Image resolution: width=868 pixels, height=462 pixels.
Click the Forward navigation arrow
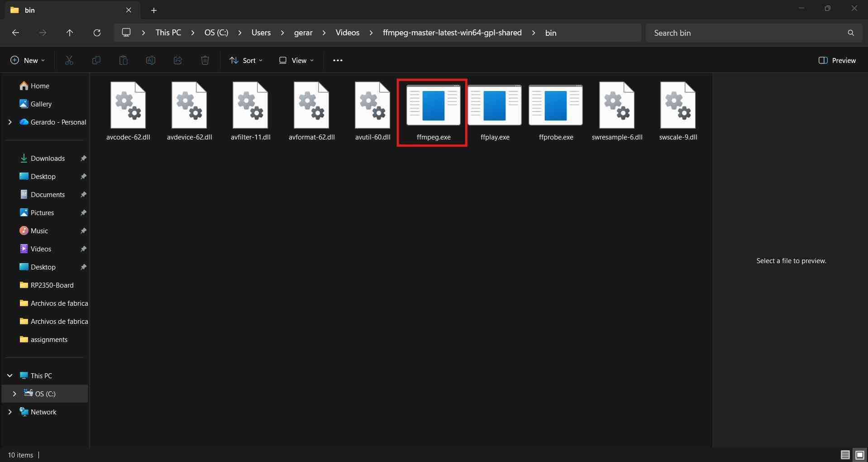tap(43, 33)
